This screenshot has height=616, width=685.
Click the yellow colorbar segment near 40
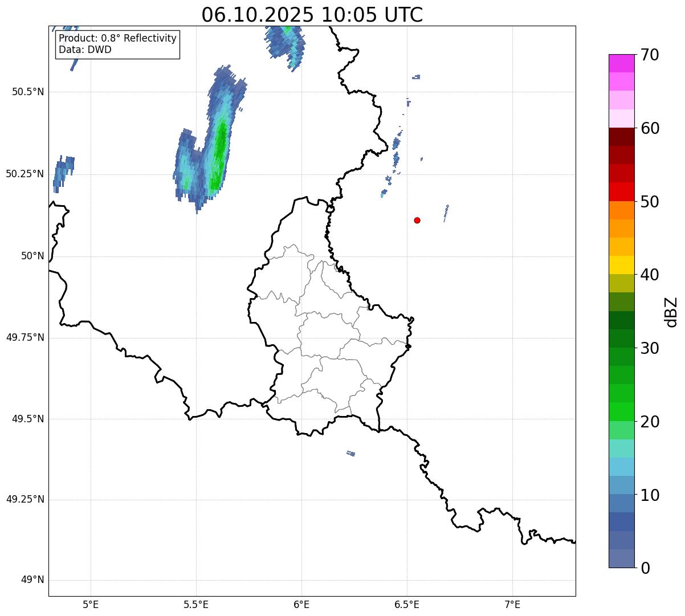tap(621, 265)
